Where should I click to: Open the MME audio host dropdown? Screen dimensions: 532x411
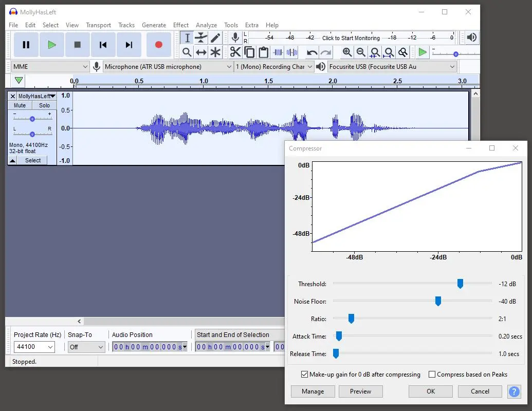[x=50, y=66]
